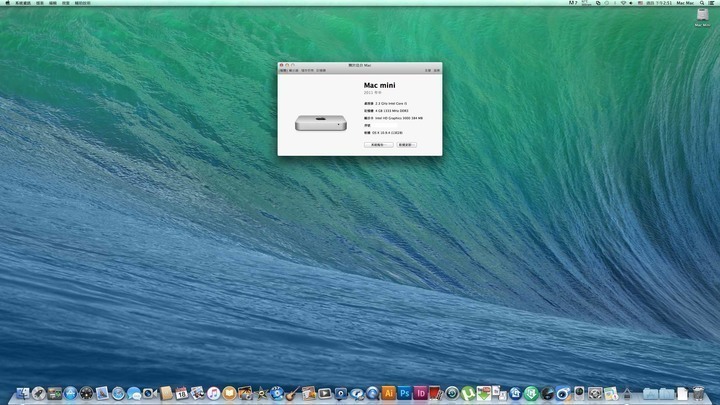Switch to the Displays tab

click(294, 70)
